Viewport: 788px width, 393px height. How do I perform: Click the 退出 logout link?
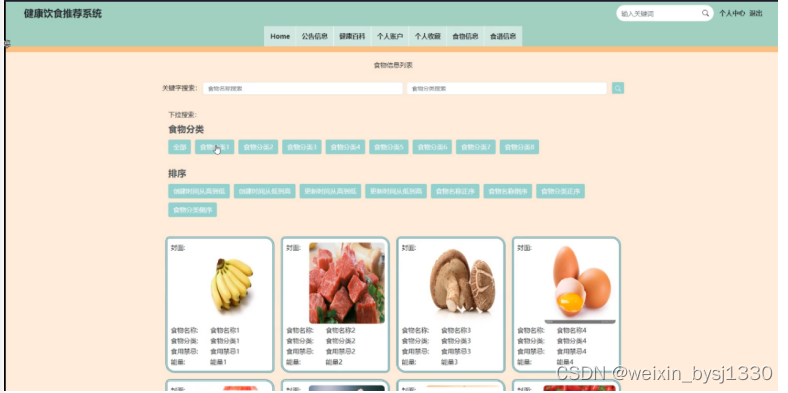[x=756, y=14]
